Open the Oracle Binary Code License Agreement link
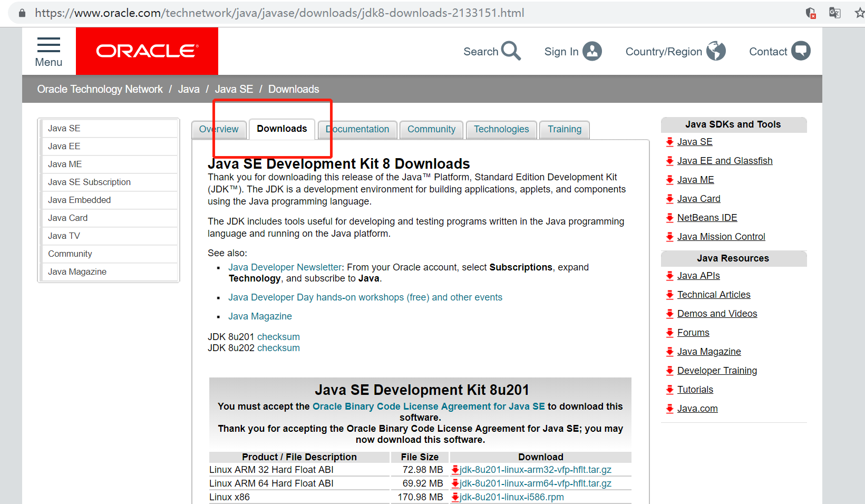Image resolution: width=865 pixels, height=504 pixels. (429, 406)
